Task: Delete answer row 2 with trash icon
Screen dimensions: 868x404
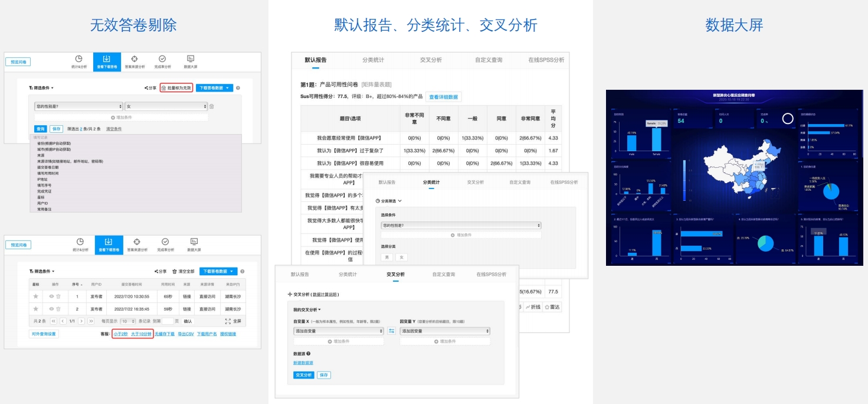Action: pyautogui.click(x=58, y=308)
